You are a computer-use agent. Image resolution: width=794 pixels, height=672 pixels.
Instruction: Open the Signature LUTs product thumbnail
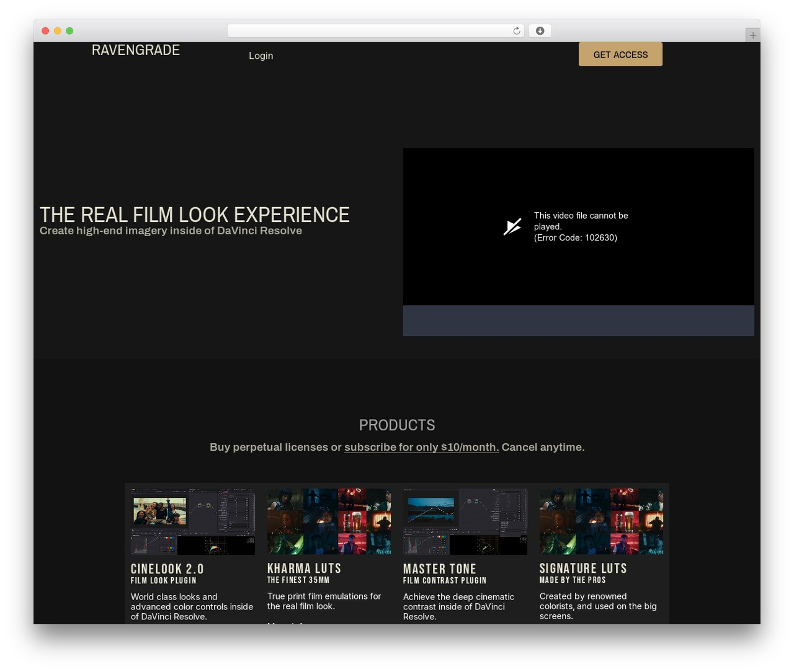pyautogui.click(x=601, y=521)
